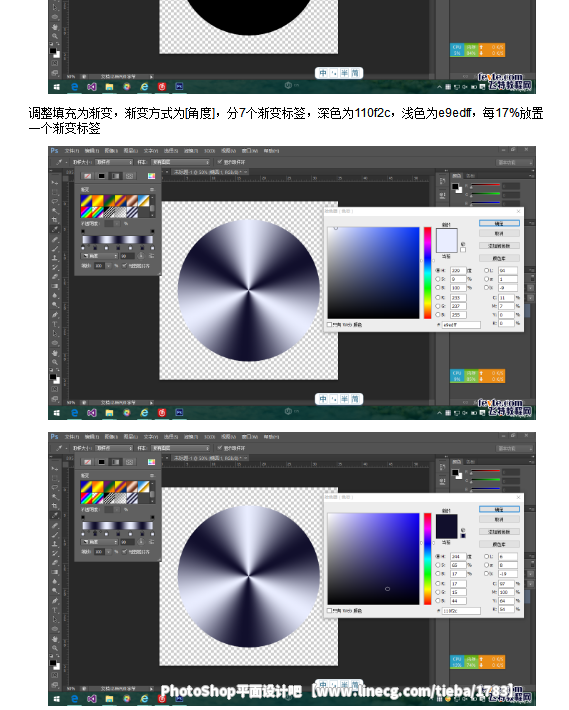
Task: Open the scale percentage dropdown in the bottom screenshot
Action: 109,552
